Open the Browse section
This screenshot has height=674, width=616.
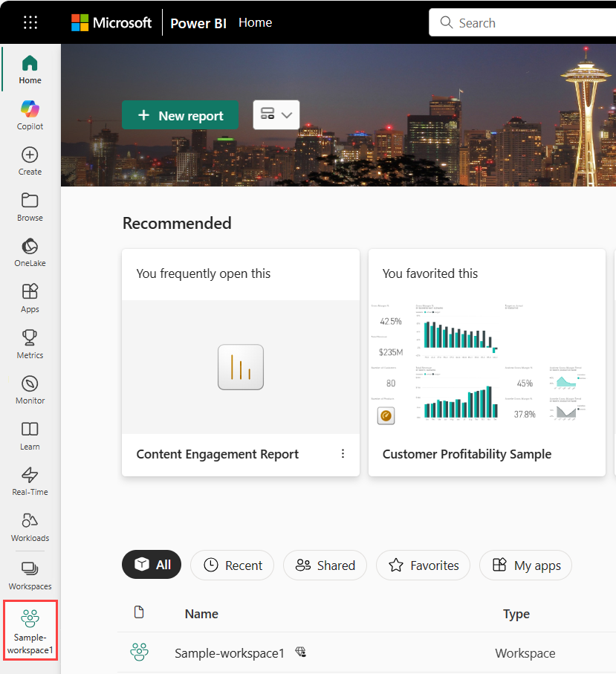point(30,207)
